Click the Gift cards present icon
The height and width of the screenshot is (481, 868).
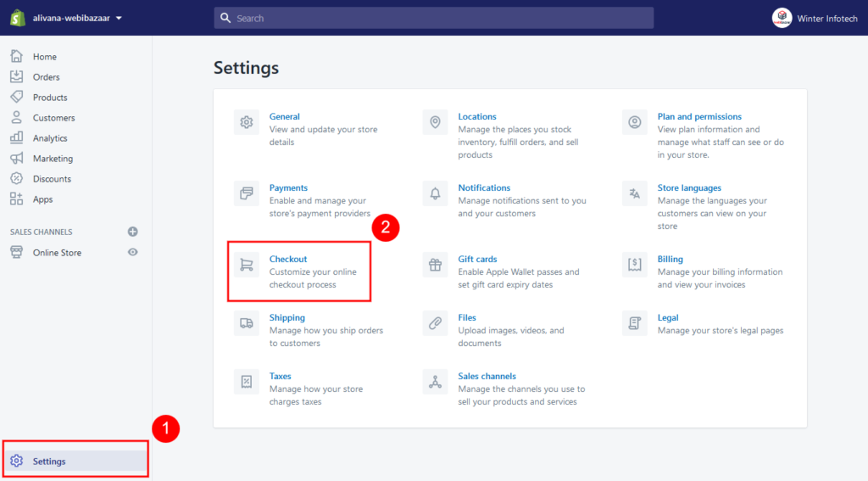click(x=436, y=265)
